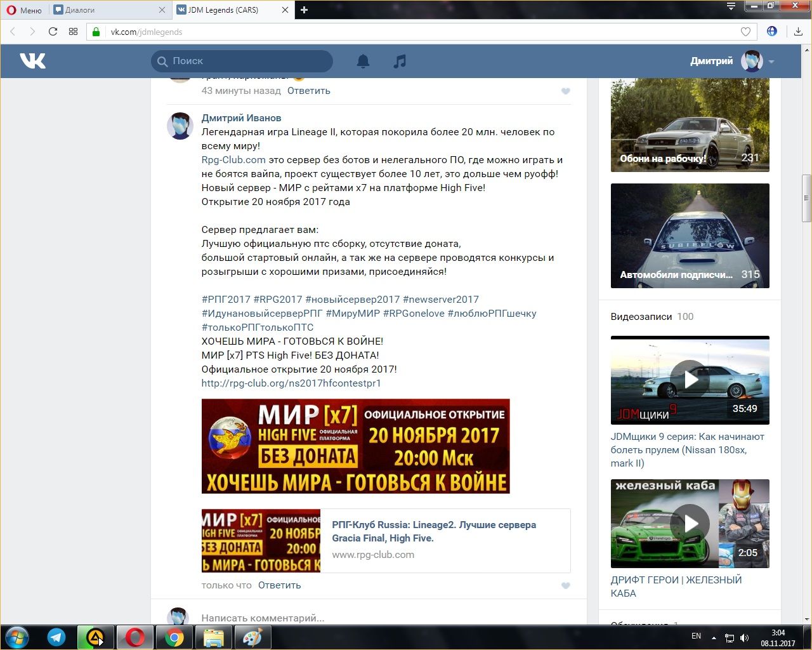Open Opera from the taskbar
The image size is (812, 650).
click(134, 637)
